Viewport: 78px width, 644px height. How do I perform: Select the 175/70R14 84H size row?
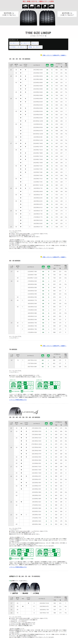pos(38,363)
